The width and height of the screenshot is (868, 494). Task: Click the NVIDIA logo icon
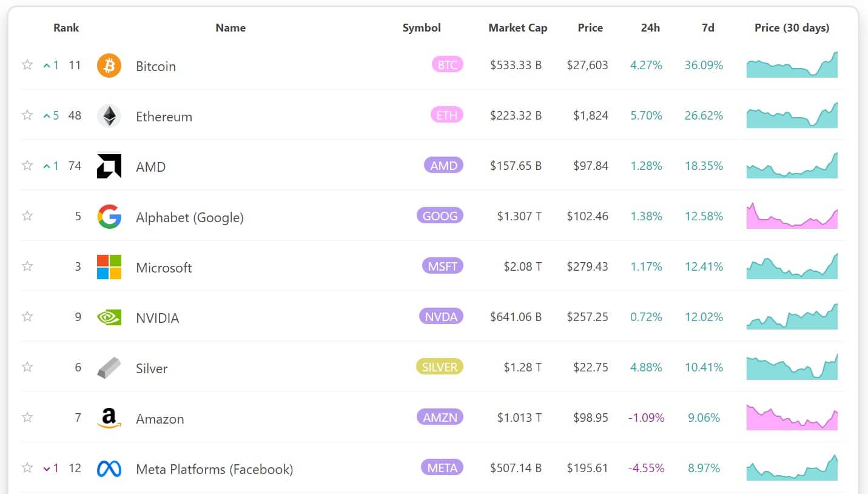(109, 317)
